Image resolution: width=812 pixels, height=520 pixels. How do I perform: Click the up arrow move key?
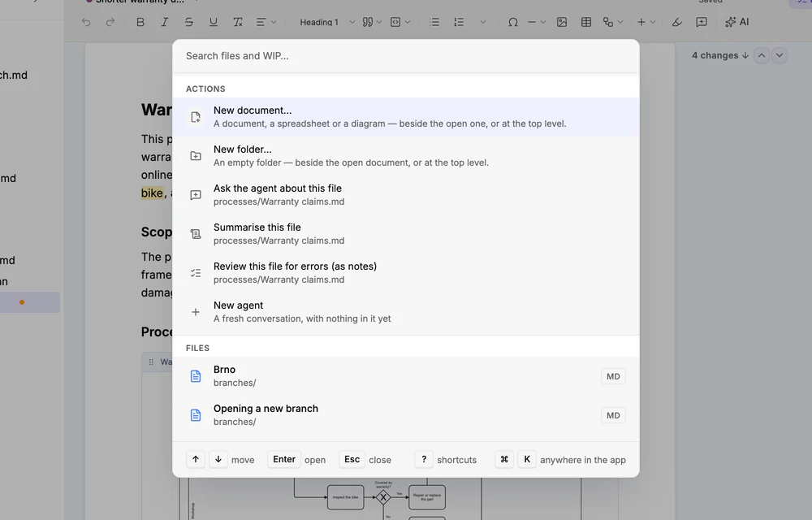point(196,459)
